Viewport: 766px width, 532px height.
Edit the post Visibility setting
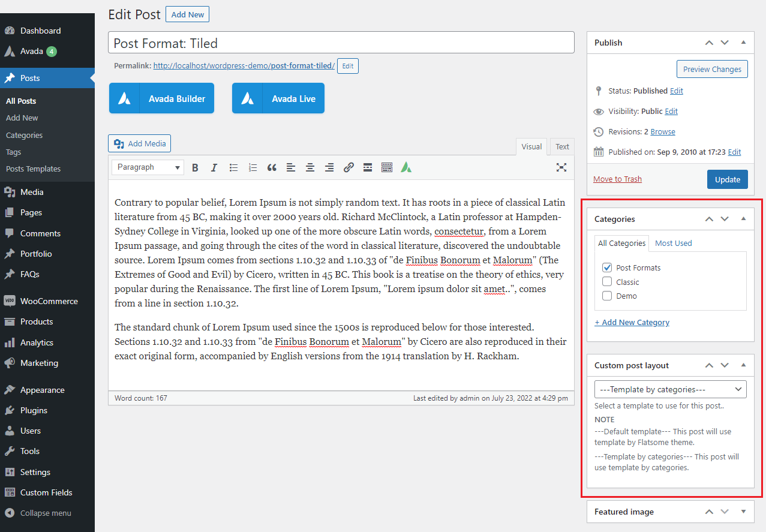tap(671, 112)
